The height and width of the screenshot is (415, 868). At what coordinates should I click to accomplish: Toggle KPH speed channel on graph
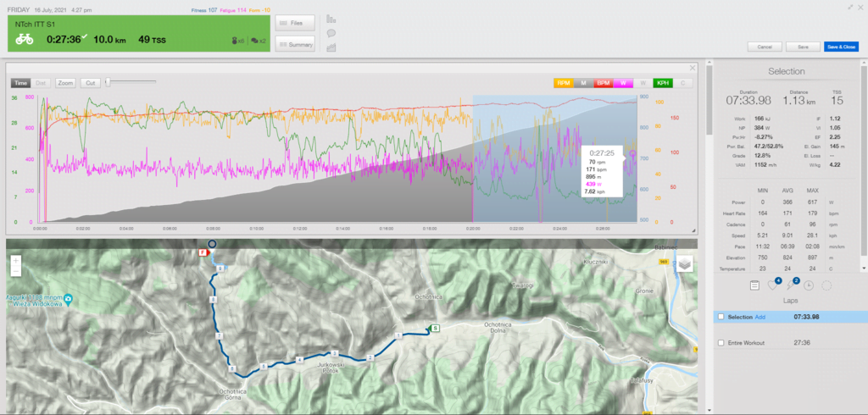662,83
